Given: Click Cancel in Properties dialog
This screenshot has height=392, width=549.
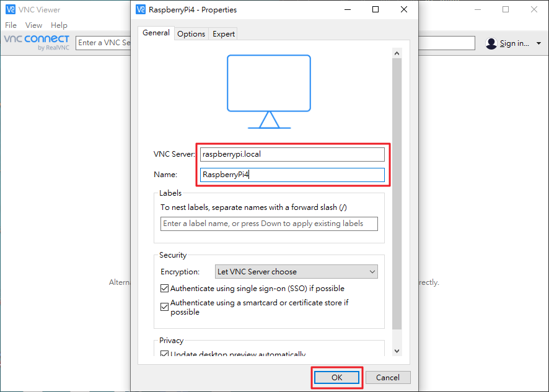Looking at the screenshot, I should click(388, 377).
